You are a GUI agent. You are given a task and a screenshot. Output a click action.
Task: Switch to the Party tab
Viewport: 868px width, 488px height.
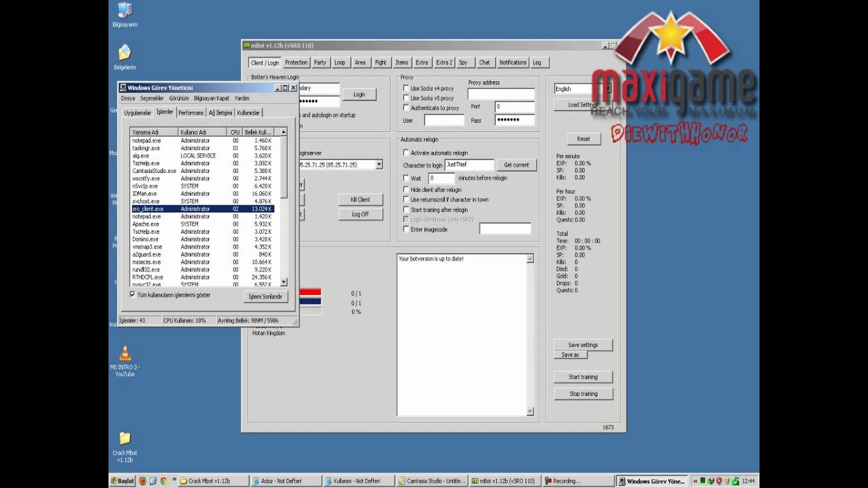(320, 62)
